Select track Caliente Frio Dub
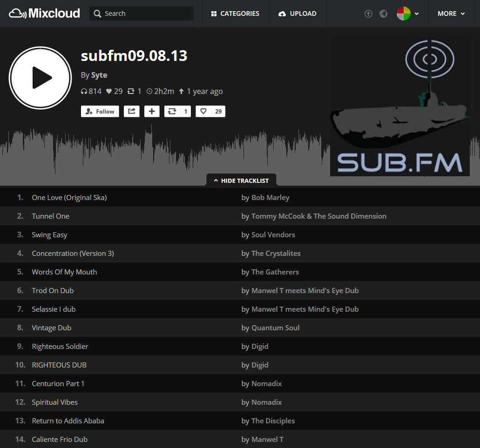Screen dimensions: 480x448 pyautogui.click(x=60, y=440)
